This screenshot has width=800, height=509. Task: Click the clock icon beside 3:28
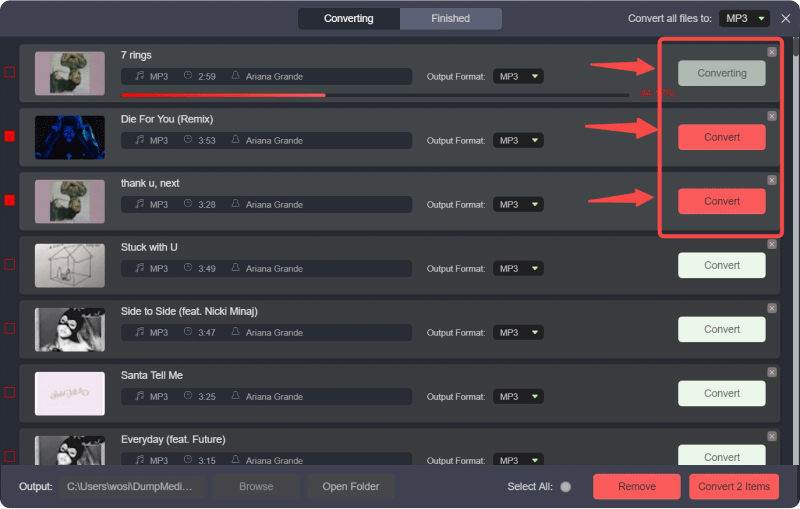coord(188,203)
